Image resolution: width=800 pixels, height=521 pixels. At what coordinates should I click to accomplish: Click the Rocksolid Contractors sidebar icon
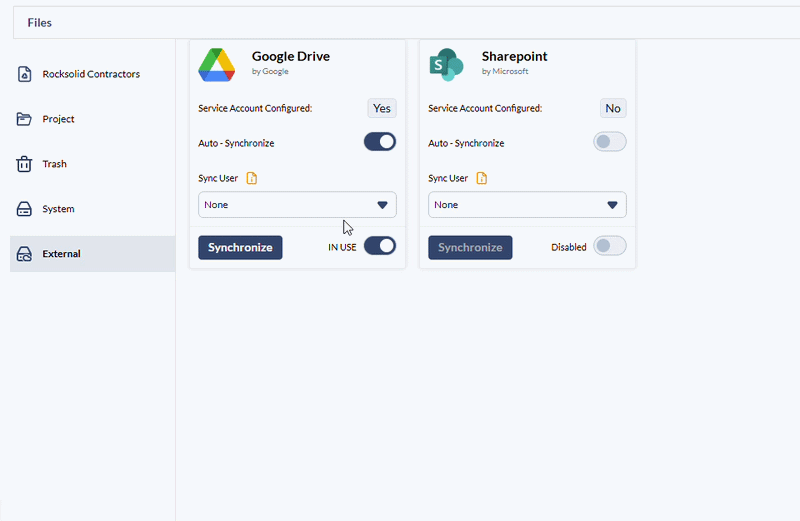(x=25, y=74)
